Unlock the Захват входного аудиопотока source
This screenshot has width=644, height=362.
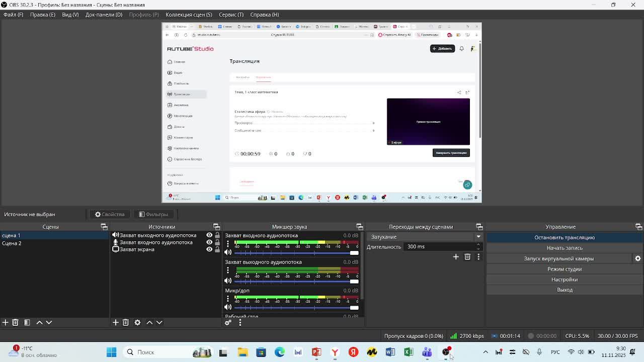(x=217, y=242)
